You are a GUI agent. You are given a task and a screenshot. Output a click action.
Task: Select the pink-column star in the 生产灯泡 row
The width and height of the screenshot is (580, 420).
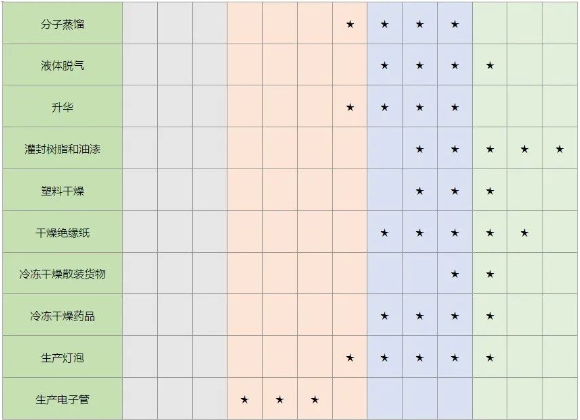pyautogui.click(x=350, y=358)
